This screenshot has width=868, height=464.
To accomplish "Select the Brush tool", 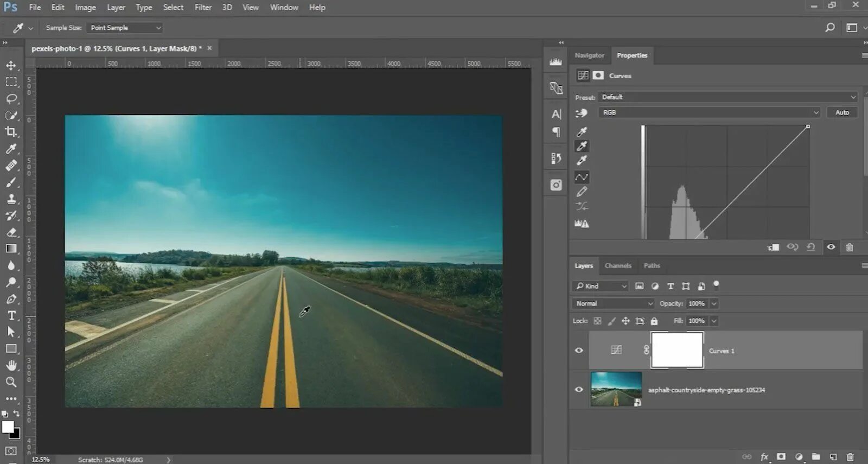I will click(x=11, y=182).
